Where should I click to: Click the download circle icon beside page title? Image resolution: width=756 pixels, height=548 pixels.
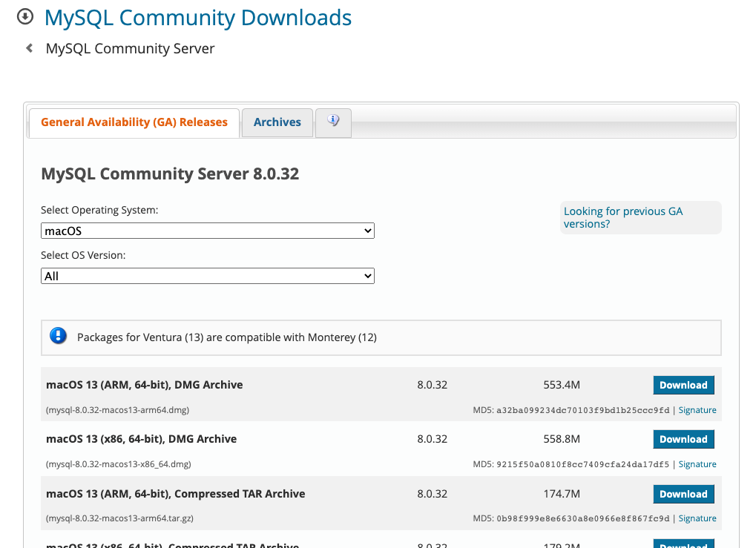click(25, 17)
